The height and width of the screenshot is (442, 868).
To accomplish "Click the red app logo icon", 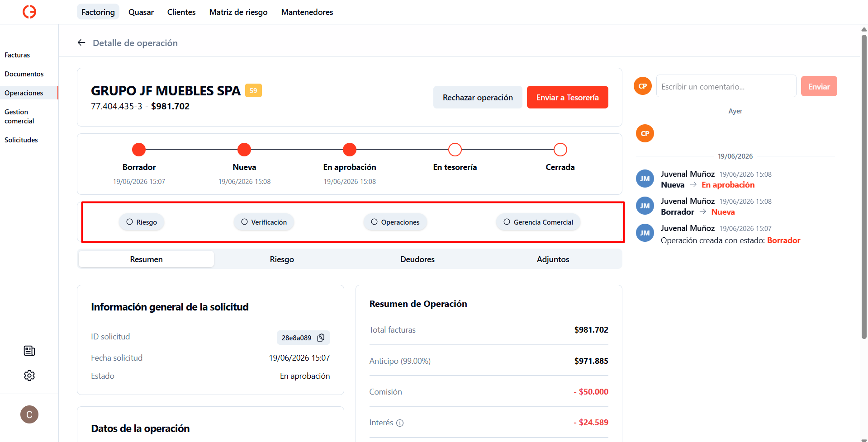I will click(29, 12).
